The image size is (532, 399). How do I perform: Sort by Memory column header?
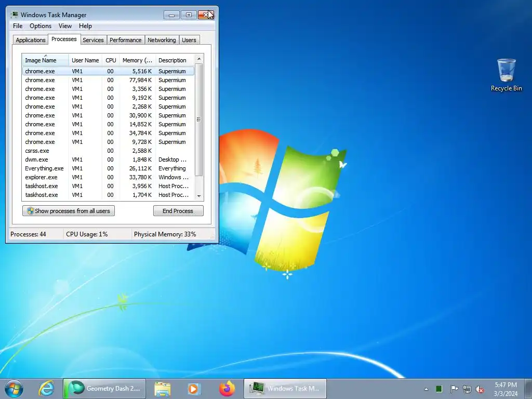[x=137, y=60]
